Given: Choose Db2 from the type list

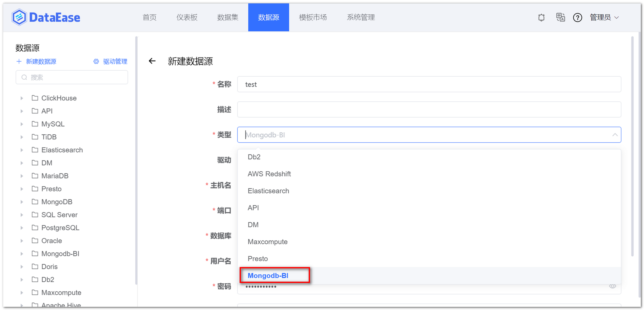Looking at the screenshot, I should (x=429, y=157).
